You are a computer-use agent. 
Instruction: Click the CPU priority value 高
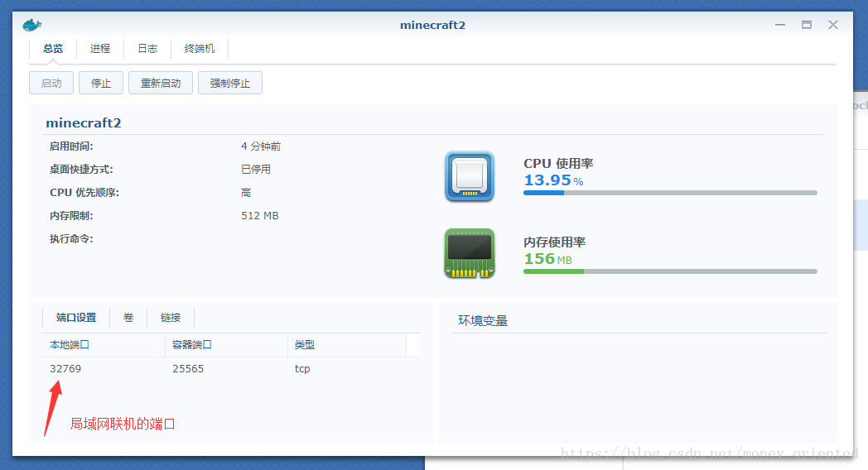coord(246,193)
